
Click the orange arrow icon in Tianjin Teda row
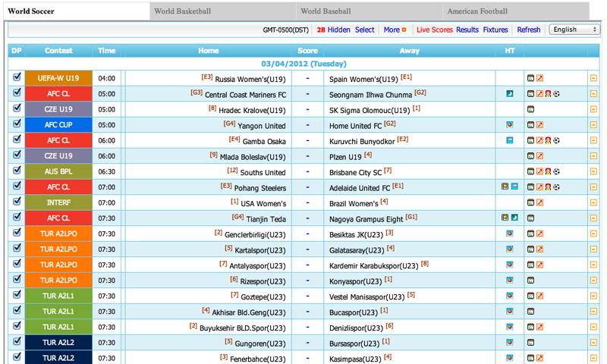[593, 218]
